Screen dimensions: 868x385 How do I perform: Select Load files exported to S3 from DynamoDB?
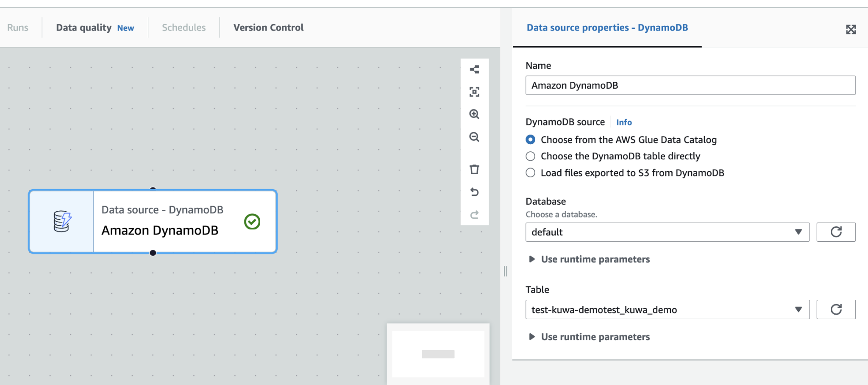pyautogui.click(x=530, y=173)
